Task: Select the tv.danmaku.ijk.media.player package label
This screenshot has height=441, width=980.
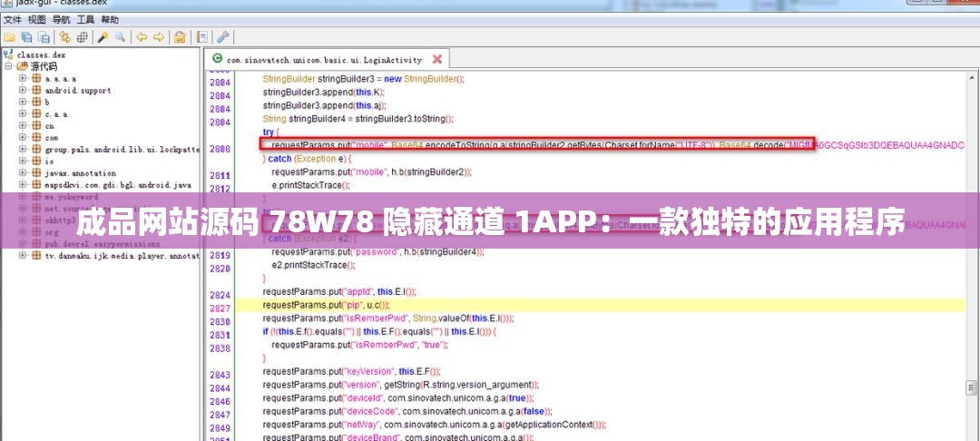Action: point(122,256)
